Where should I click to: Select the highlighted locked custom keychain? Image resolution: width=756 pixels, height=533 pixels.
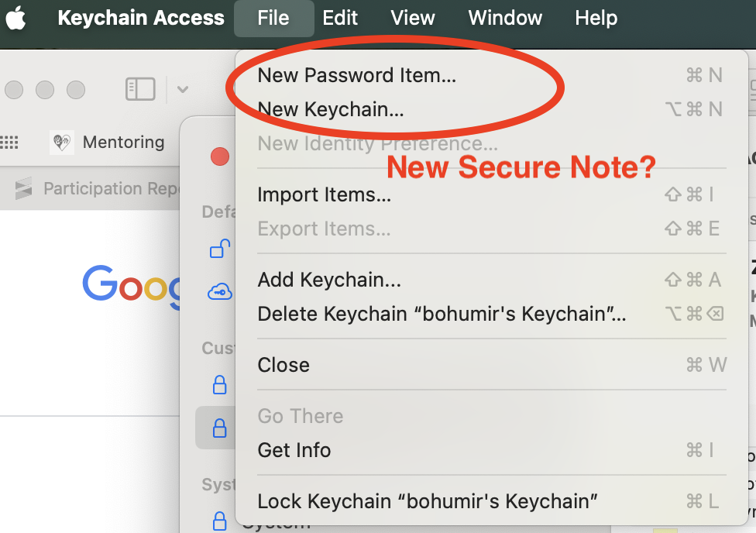coord(220,428)
